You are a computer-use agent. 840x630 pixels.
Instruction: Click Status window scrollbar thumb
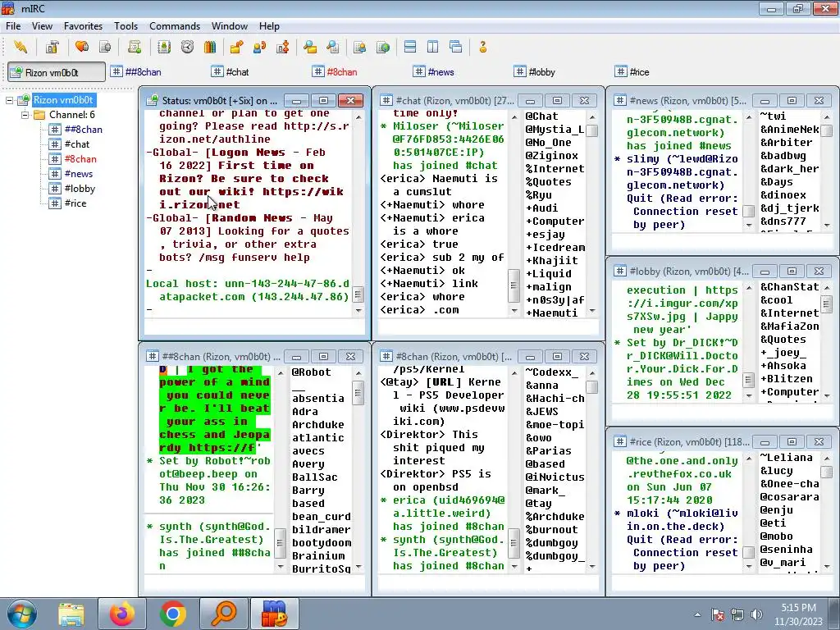[x=358, y=294]
